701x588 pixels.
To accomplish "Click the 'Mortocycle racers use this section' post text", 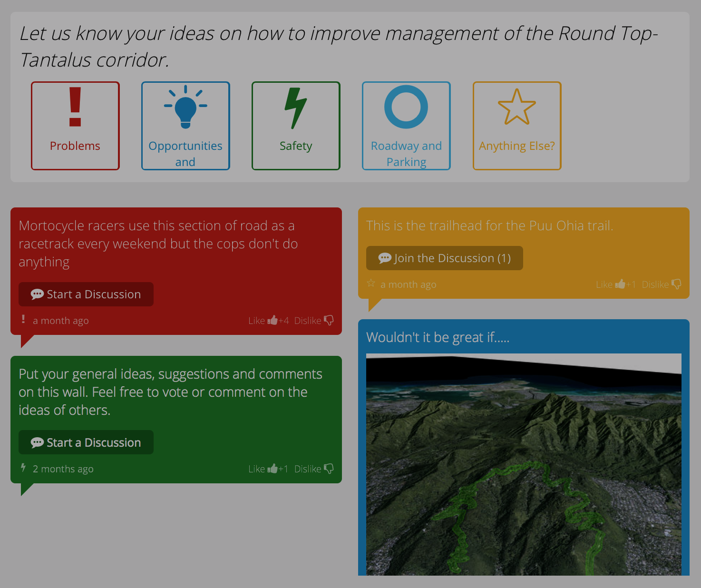I will pos(158,244).
